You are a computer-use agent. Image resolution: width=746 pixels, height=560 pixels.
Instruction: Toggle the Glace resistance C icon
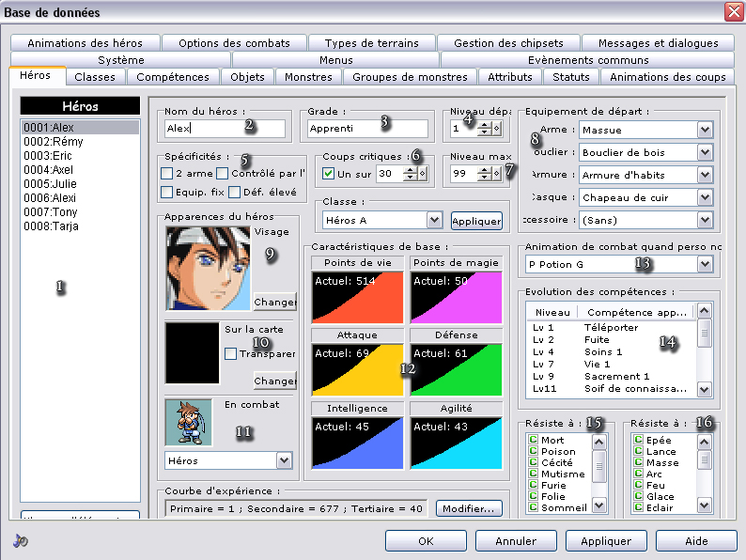click(x=639, y=496)
